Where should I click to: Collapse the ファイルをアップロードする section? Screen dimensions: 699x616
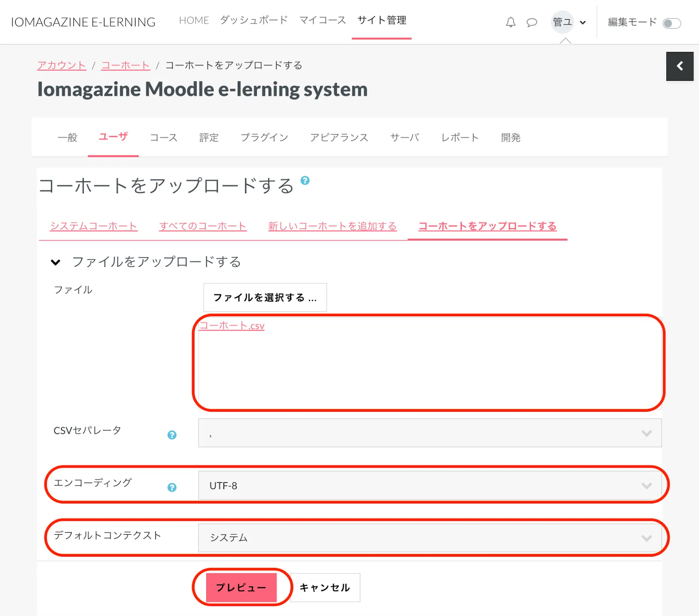[55, 262]
